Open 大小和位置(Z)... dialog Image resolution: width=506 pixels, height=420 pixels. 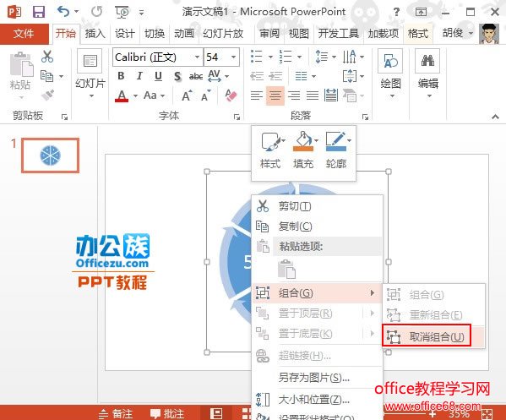(317, 400)
